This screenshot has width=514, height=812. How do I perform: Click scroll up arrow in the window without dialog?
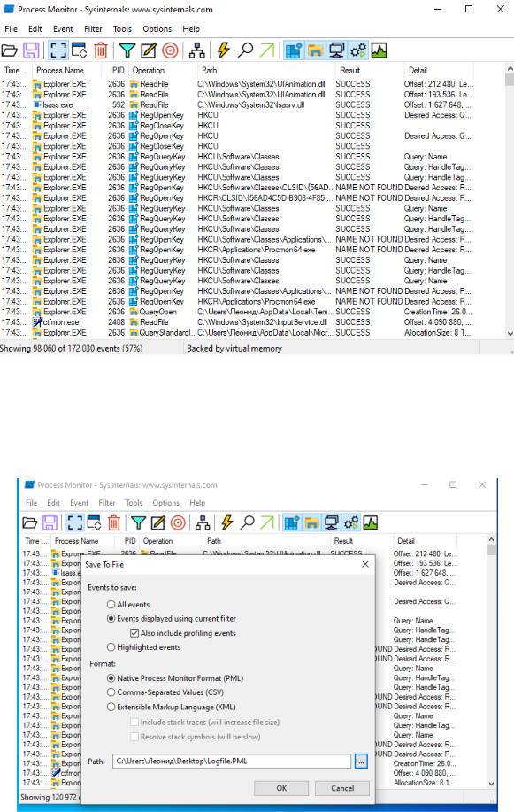510,69
